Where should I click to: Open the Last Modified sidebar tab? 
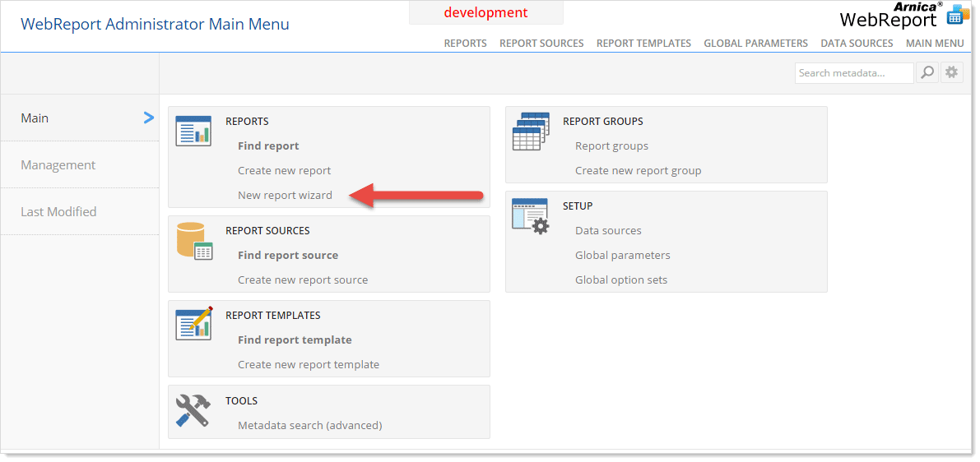(58, 212)
